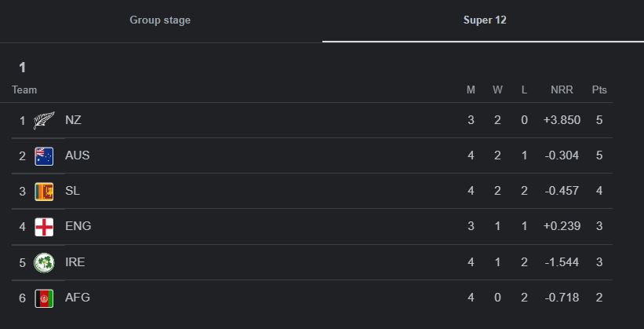Screen dimensions: 644x329
Task: Open the IRE team name
Action: coord(75,262)
